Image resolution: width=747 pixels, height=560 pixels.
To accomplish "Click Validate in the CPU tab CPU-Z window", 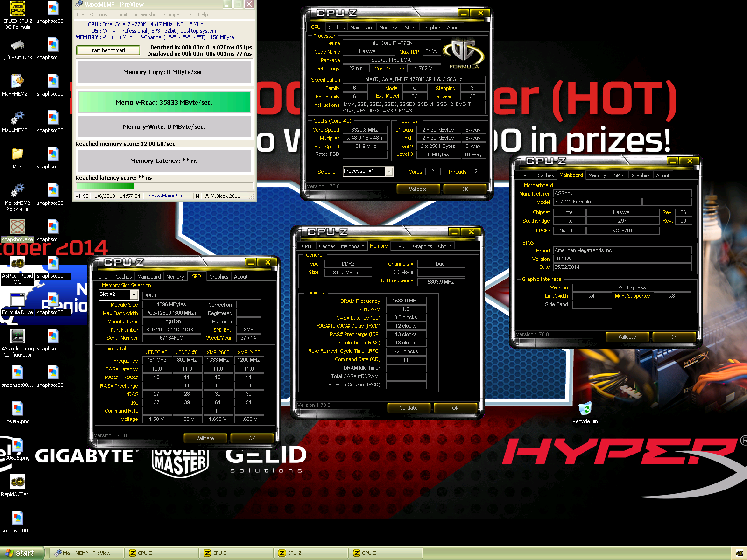I will point(418,189).
